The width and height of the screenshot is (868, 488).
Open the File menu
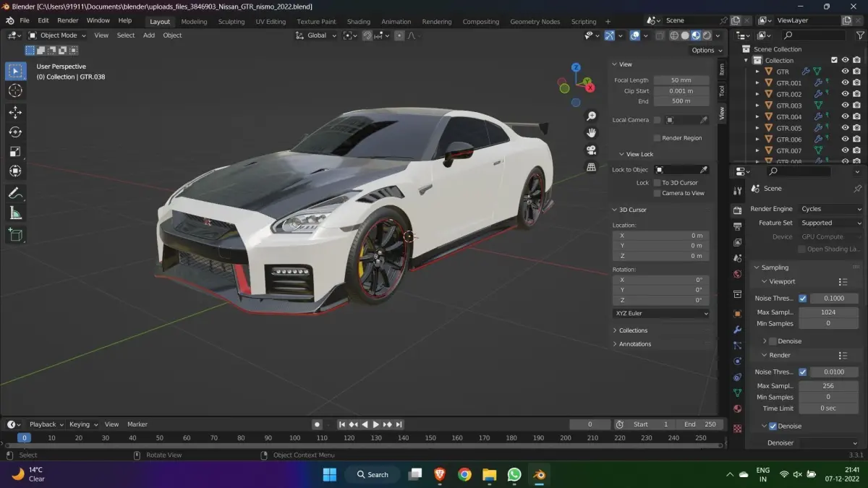point(25,20)
